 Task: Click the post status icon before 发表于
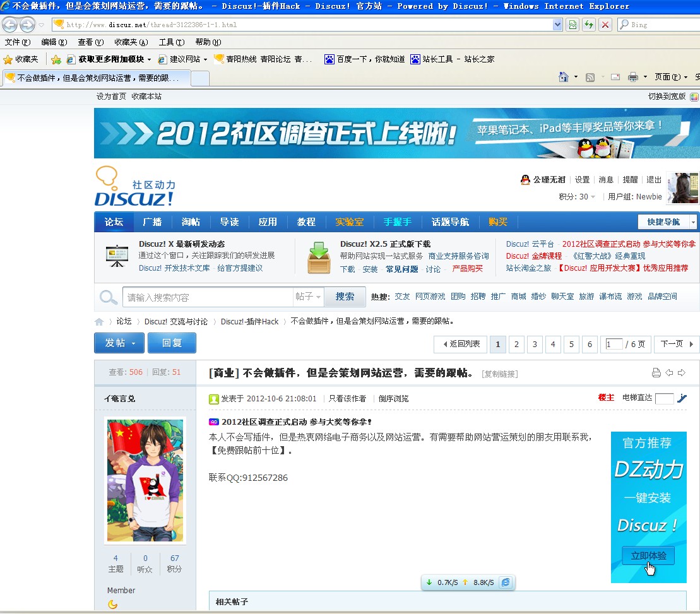point(214,399)
